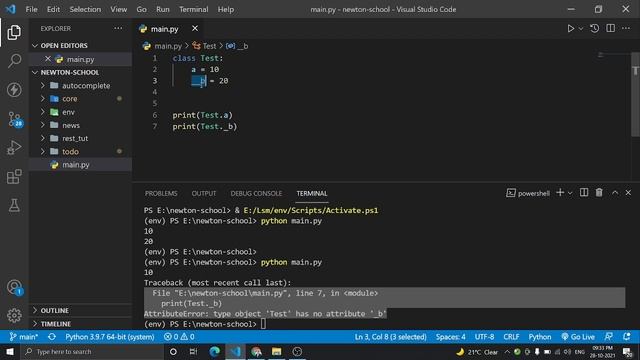Select main.py in the file tree
The image size is (640, 360).
[80, 165]
